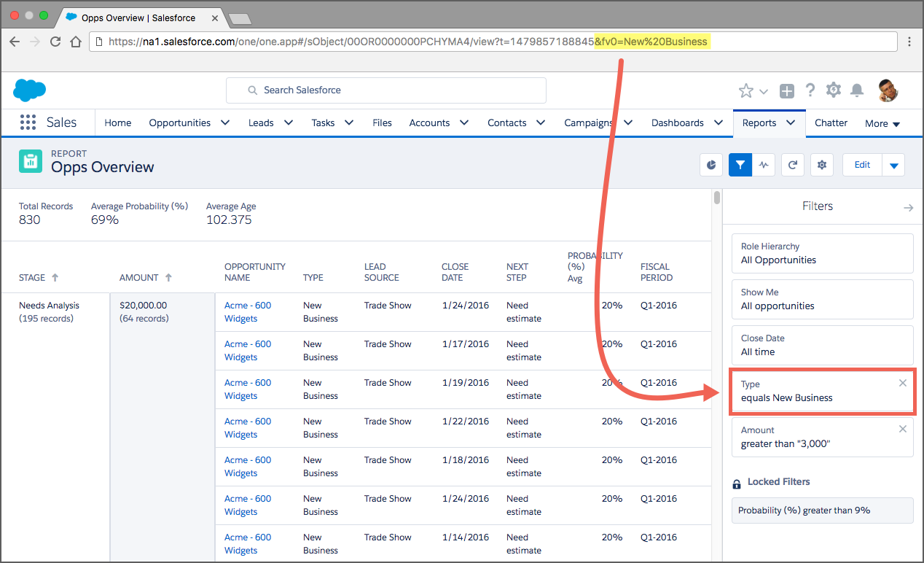Expand the Leads tab dropdown chevron
924x563 pixels.
tap(289, 123)
